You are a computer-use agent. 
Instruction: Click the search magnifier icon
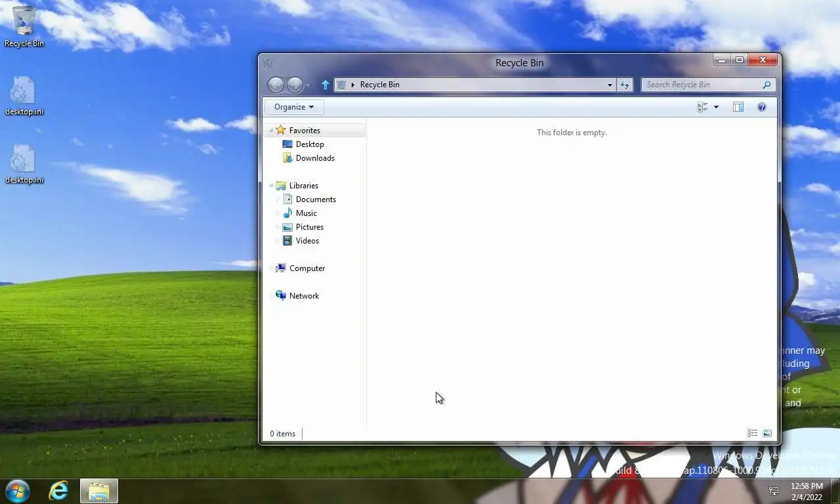click(x=766, y=85)
